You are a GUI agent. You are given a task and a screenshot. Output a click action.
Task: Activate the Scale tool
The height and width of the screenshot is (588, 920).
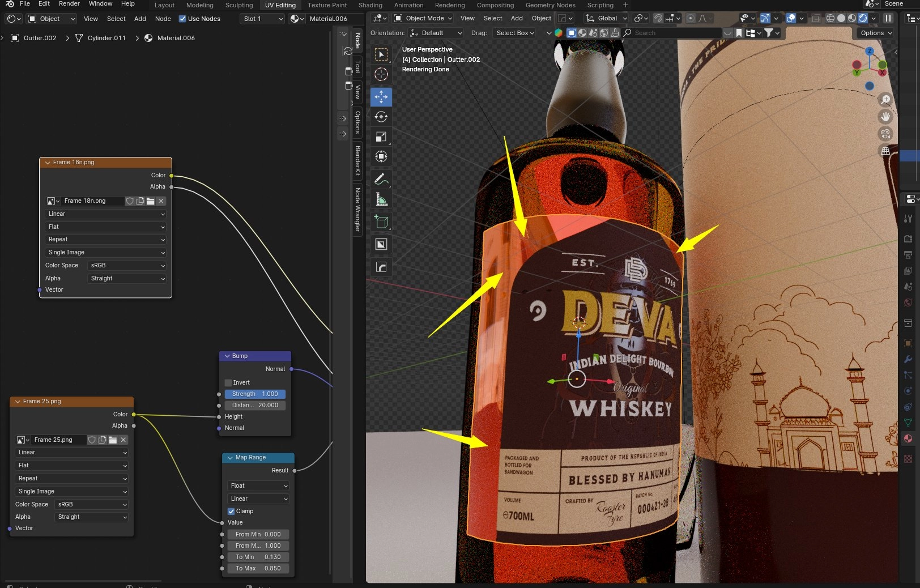tap(381, 137)
